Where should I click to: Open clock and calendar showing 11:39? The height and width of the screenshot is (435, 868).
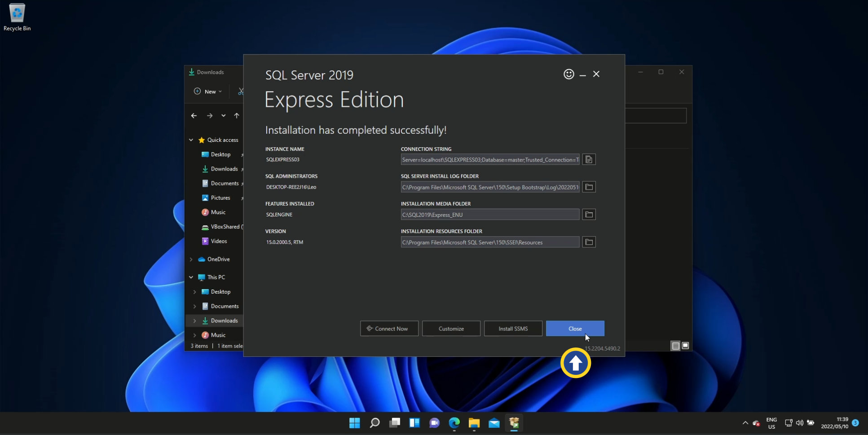835,423
